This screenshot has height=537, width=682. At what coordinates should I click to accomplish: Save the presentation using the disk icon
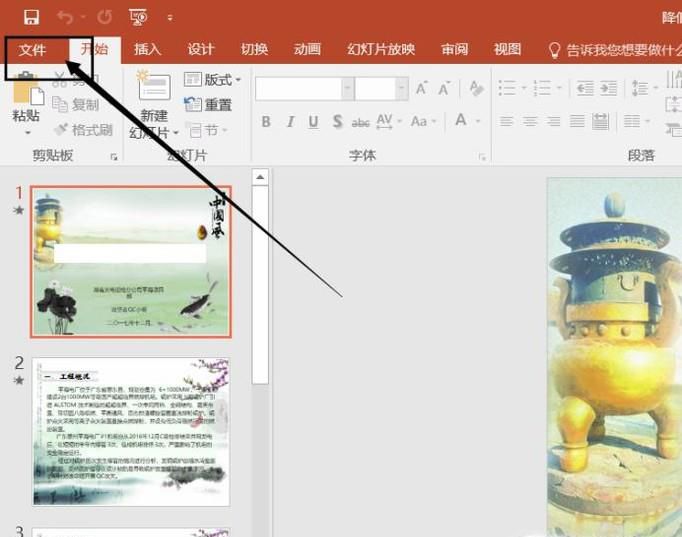(31, 17)
